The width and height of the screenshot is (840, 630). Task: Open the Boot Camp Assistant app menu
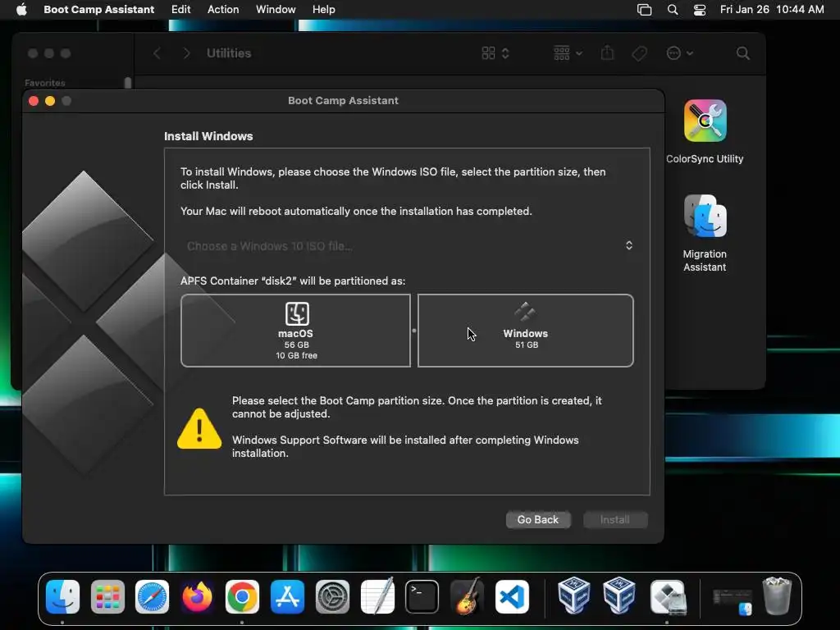click(98, 10)
